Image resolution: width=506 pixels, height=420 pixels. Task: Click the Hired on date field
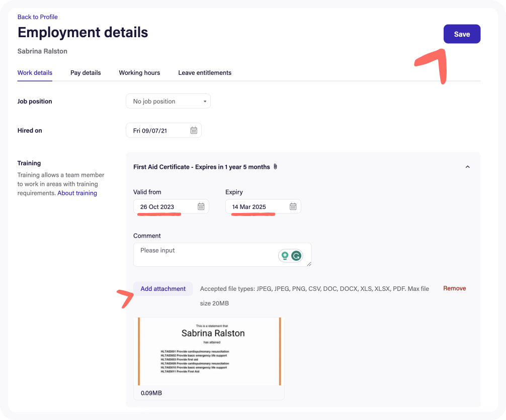coord(163,130)
